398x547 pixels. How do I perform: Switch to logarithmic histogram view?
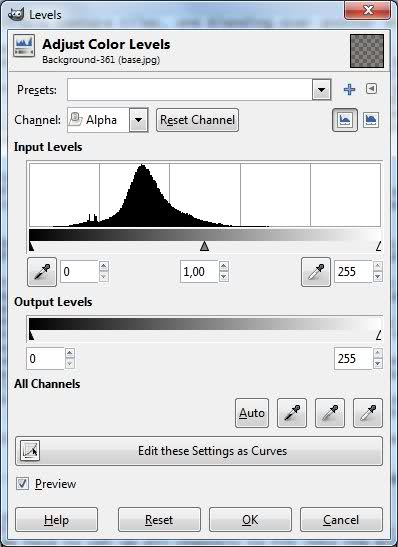(x=371, y=120)
